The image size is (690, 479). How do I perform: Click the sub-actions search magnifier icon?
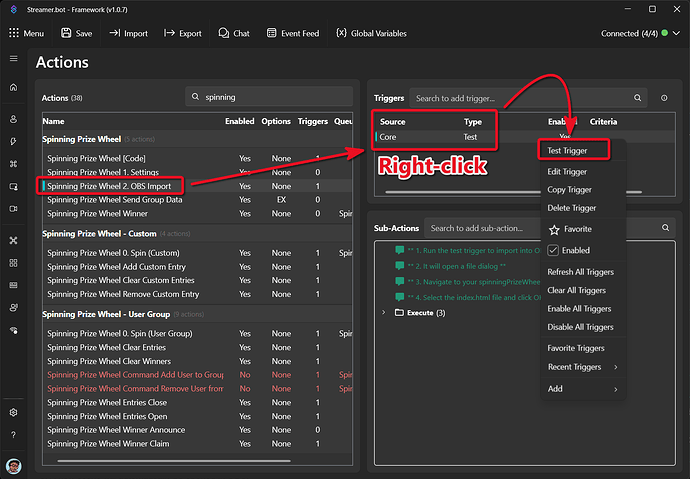pos(665,227)
